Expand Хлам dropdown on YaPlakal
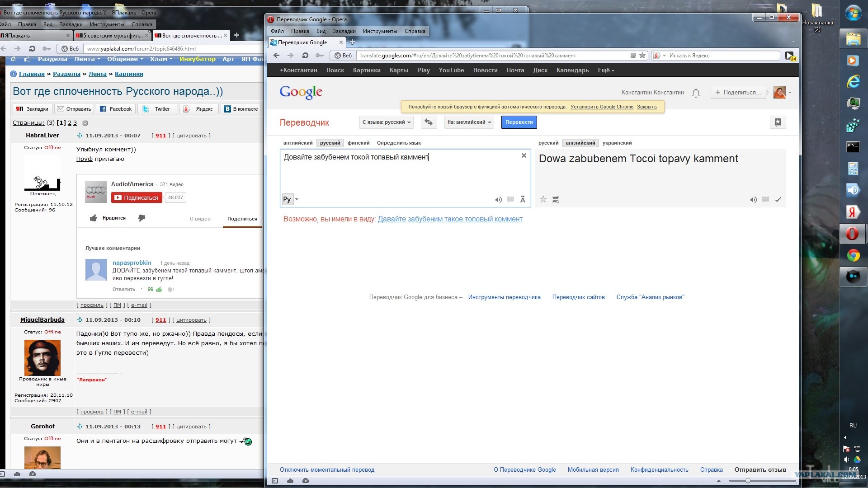The height and width of the screenshot is (488, 868). pyautogui.click(x=161, y=59)
